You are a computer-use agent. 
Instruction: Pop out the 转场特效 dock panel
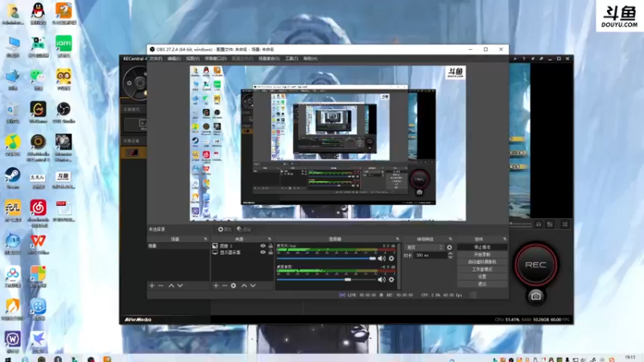coord(450,239)
